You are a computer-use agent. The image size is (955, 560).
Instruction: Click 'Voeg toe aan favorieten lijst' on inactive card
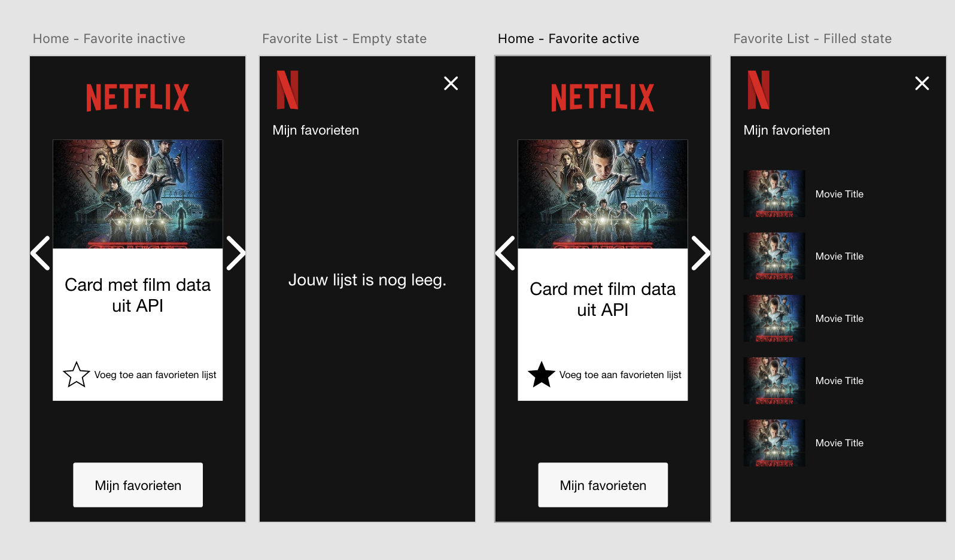click(x=155, y=375)
